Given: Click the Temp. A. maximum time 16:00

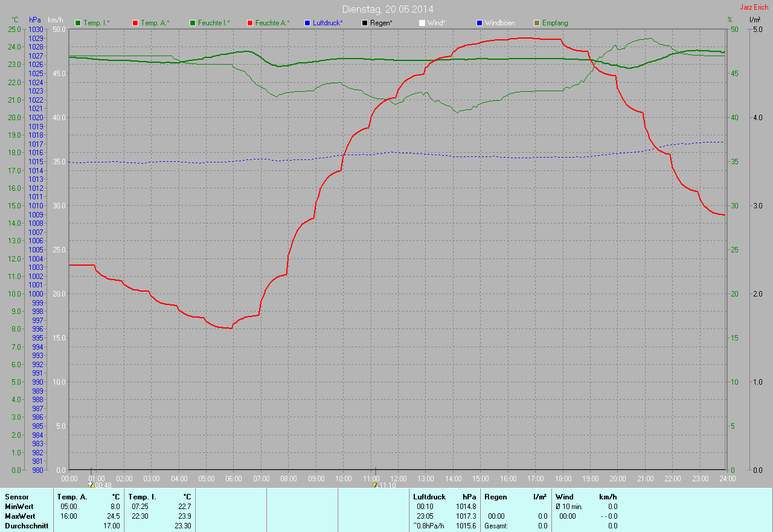Looking at the screenshot, I should [69, 516].
